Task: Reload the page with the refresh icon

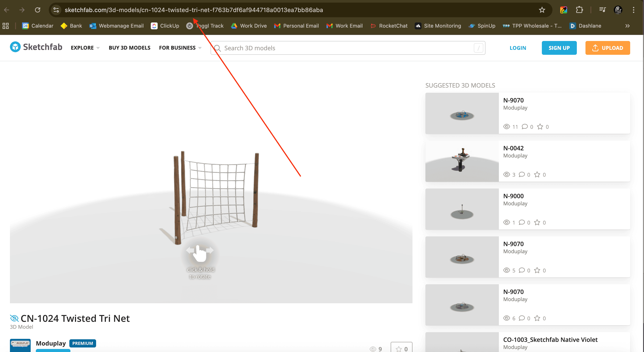Action: pyautogui.click(x=38, y=10)
